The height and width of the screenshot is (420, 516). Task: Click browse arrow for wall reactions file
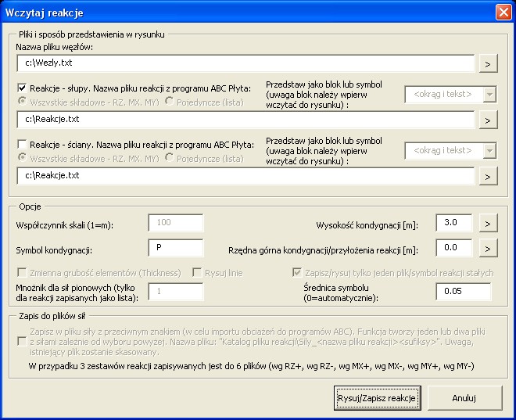tap(487, 176)
